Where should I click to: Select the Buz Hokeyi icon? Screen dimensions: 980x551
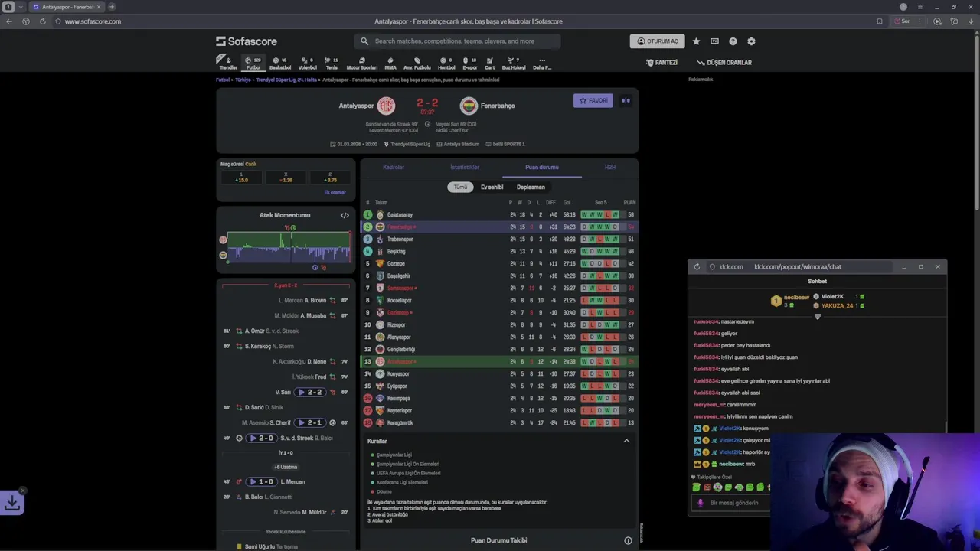click(x=514, y=63)
